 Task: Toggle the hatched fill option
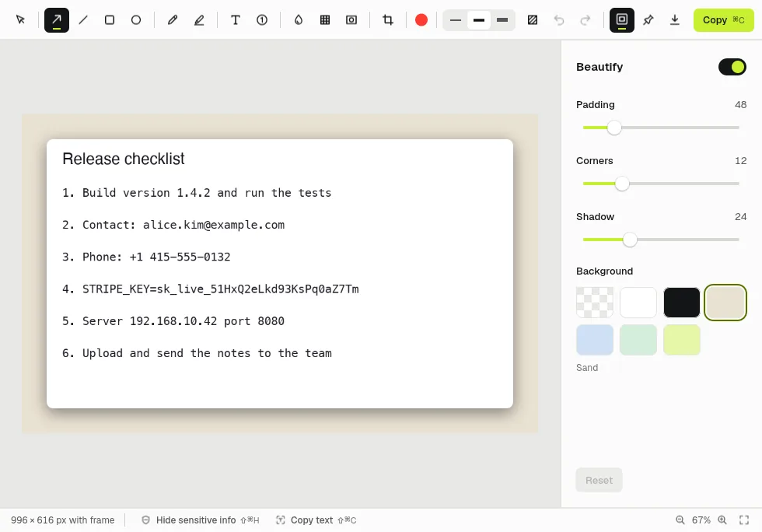click(533, 20)
